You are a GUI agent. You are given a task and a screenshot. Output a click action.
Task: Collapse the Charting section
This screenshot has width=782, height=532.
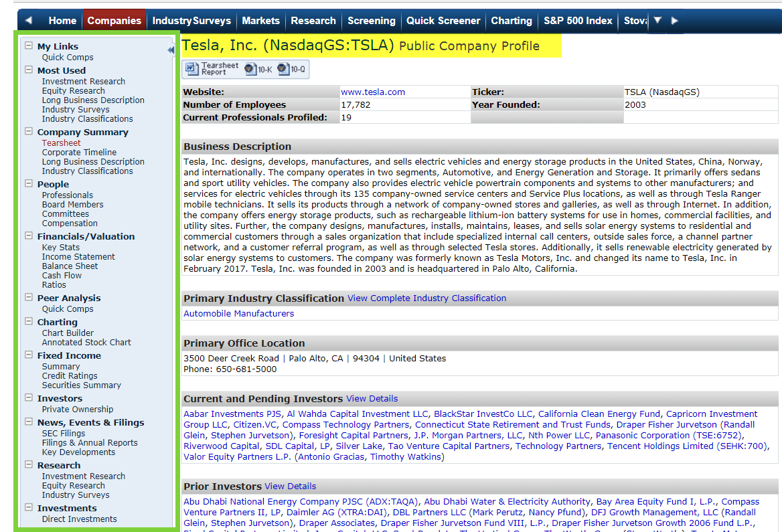29,321
